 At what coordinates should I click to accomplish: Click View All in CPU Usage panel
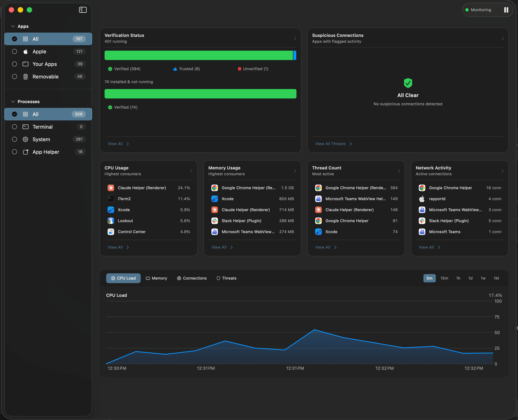(x=115, y=247)
